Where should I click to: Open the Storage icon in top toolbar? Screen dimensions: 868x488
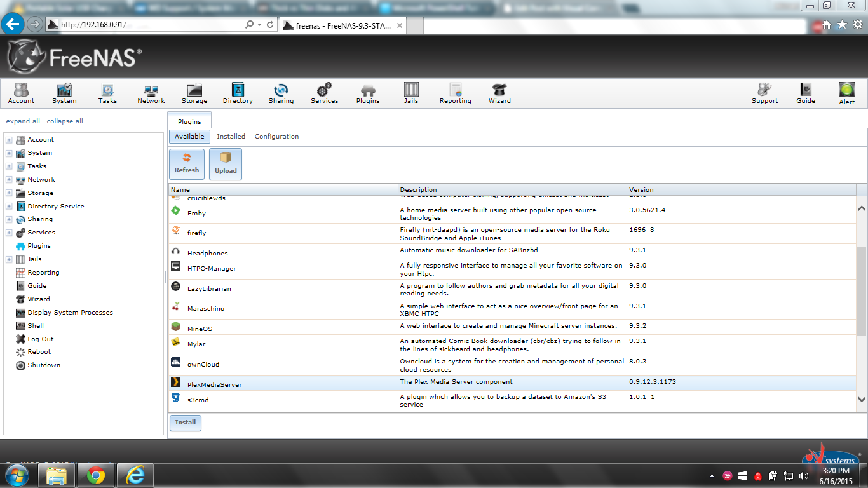194,93
